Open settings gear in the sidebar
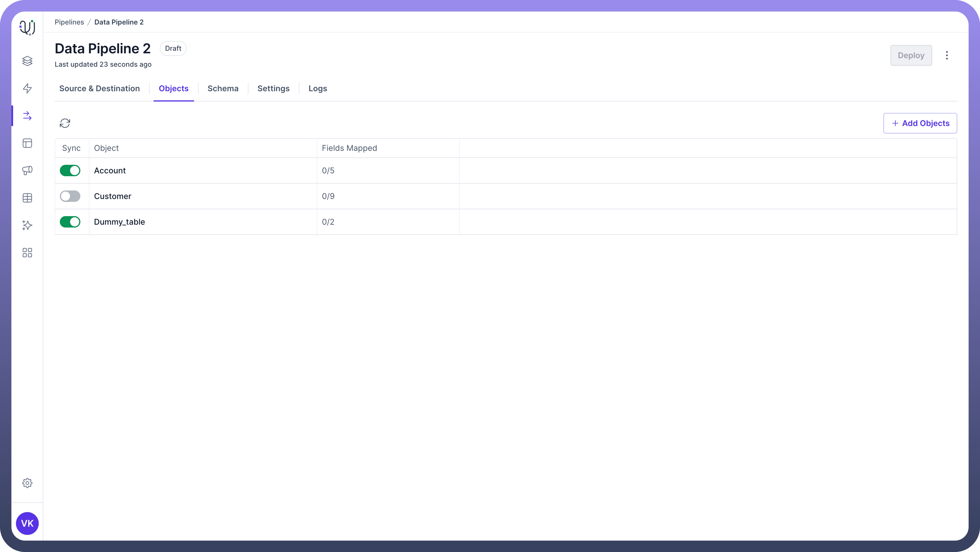Image resolution: width=980 pixels, height=552 pixels. click(27, 483)
